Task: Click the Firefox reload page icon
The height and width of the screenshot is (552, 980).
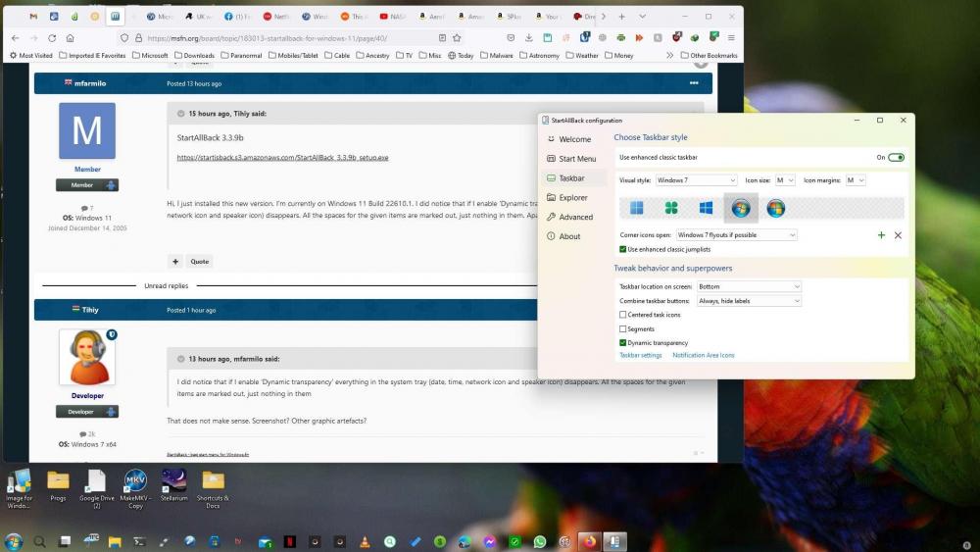Action: click(52, 38)
